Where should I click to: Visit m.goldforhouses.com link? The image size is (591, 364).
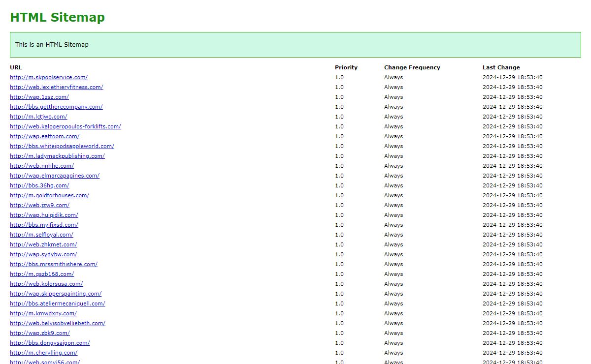49,195
